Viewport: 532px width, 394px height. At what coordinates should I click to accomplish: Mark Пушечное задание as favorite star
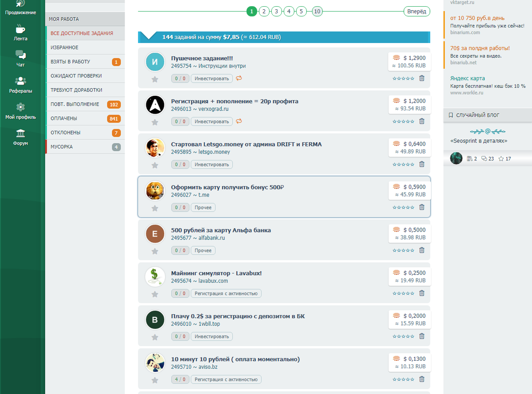[x=155, y=79]
